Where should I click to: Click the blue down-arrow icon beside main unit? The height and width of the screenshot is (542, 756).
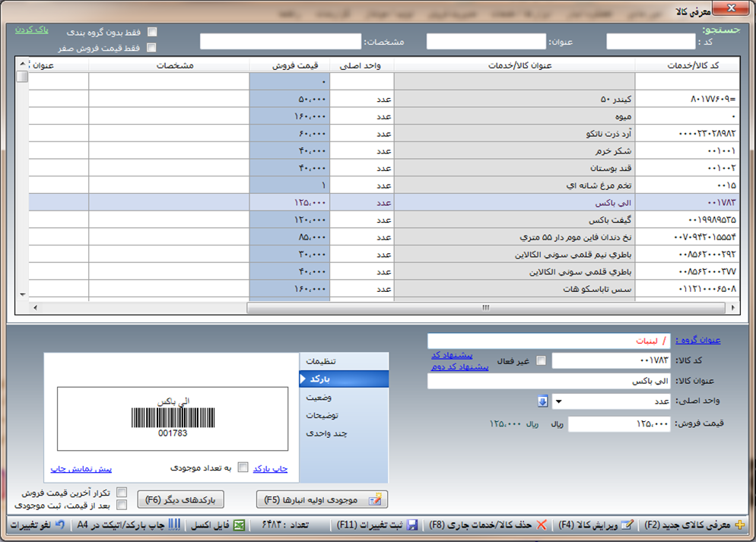(x=542, y=401)
